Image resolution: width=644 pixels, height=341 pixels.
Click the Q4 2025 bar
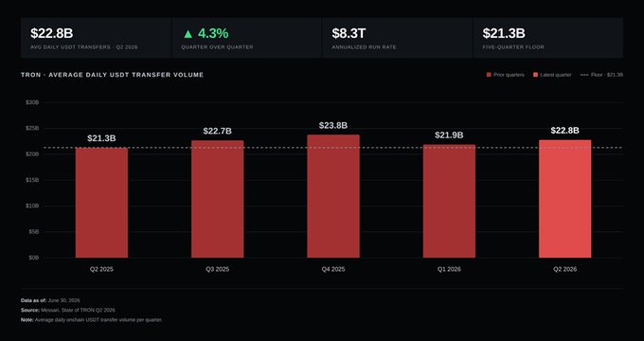coord(333,196)
